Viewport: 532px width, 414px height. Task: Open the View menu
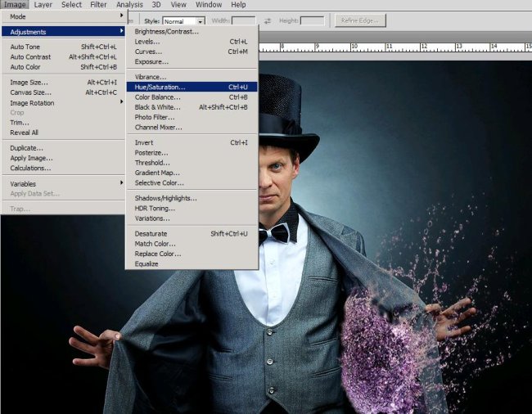click(x=178, y=4)
